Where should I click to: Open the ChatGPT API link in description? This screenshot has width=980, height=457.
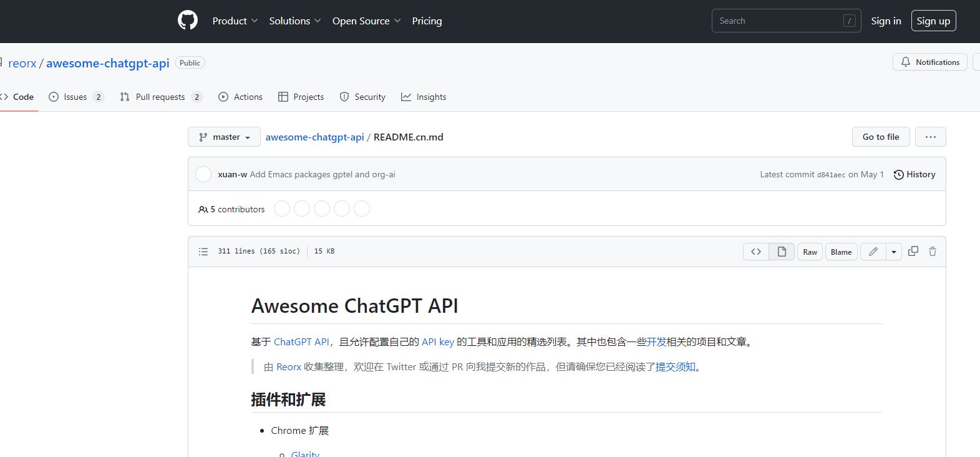pyautogui.click(x=301, y=342)
